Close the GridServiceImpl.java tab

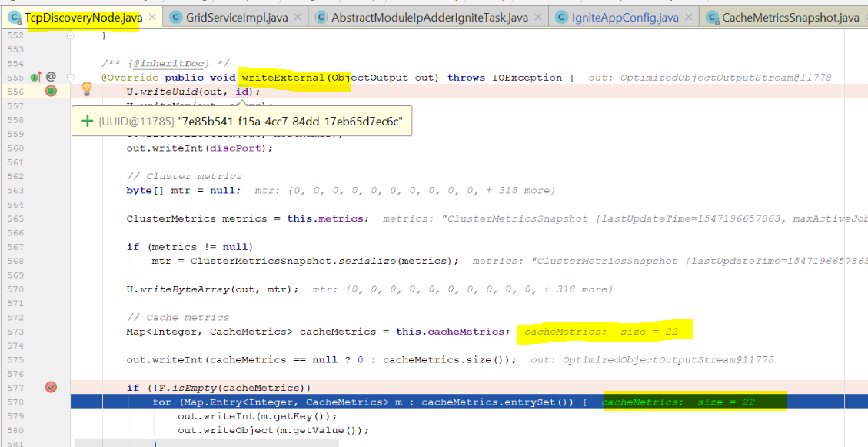click(298, 18)
